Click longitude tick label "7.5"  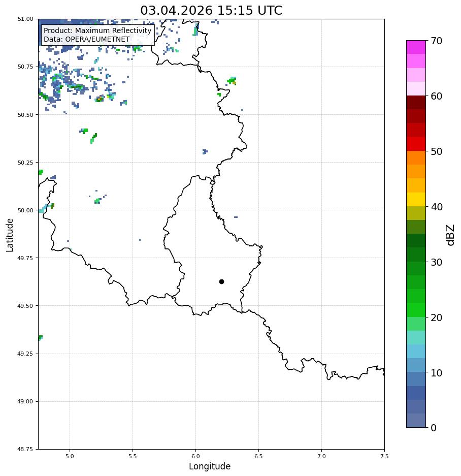coord(384,456)
